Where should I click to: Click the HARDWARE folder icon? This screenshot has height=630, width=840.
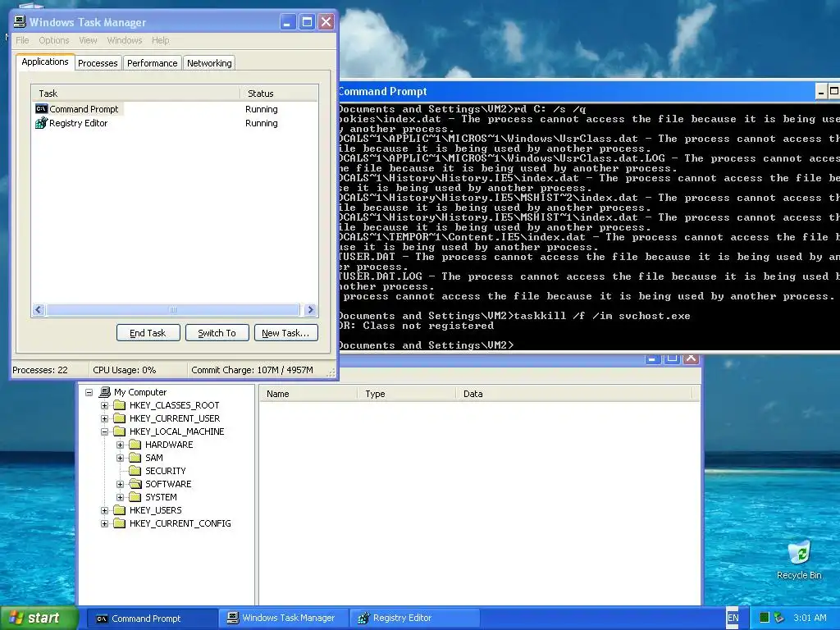point(135,445)
